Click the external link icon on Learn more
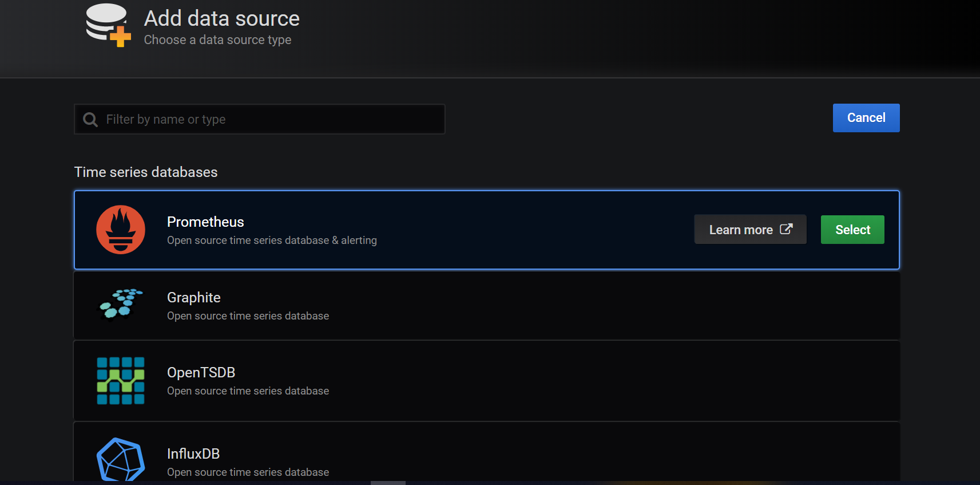The width and height of the screenshot is (980, 485). pos(786,229)
